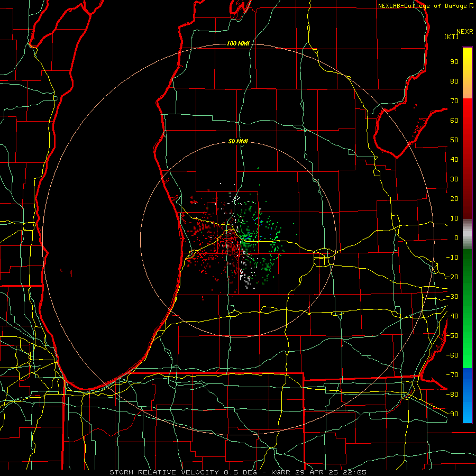Pick the bright green segment near -60
The image size is (476, 476).
(x=467, y=355)
